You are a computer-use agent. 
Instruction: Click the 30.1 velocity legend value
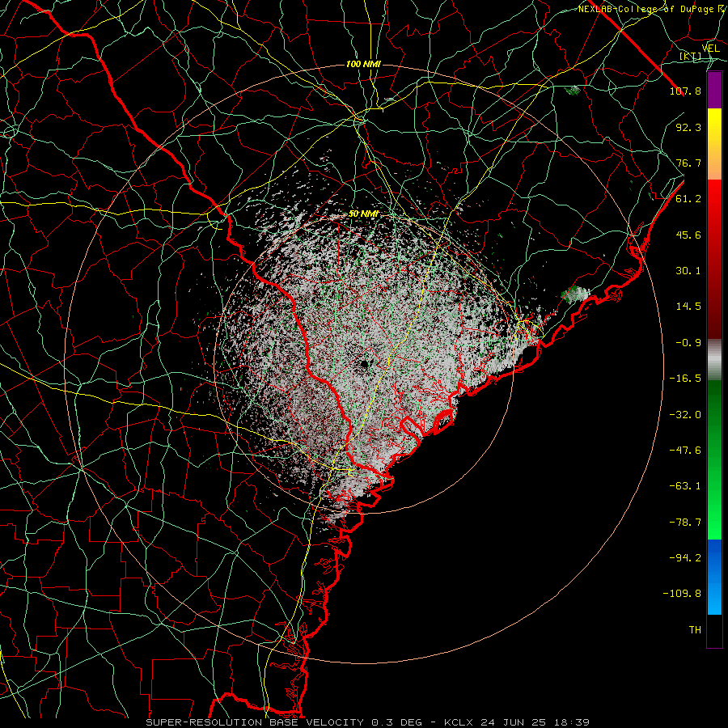[688, 271]
